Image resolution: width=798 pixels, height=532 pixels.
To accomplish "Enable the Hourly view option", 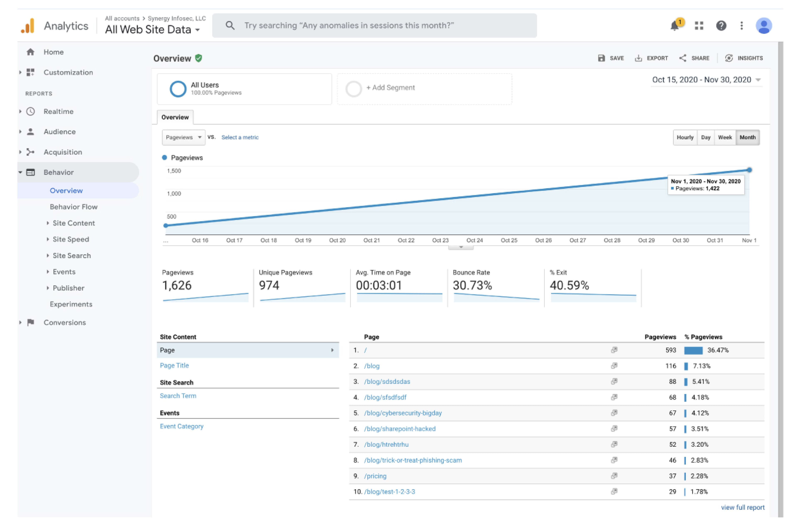I will 685,137.
